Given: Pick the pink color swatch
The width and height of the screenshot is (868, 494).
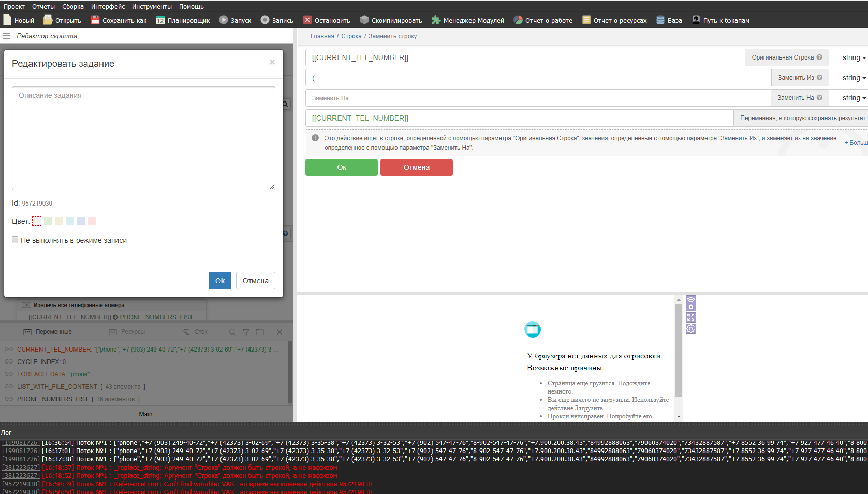Looking at the screenshot, I should pos(92,221).
